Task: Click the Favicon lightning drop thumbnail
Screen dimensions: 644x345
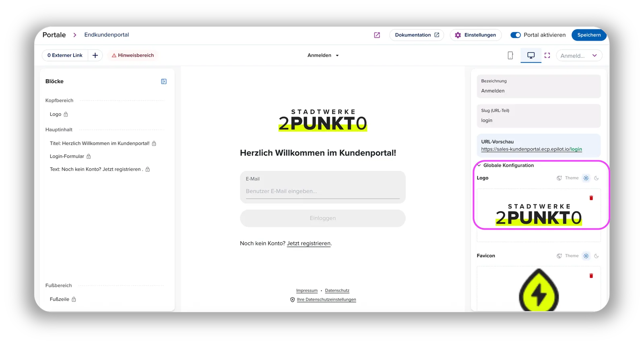Action: point(539,290)
